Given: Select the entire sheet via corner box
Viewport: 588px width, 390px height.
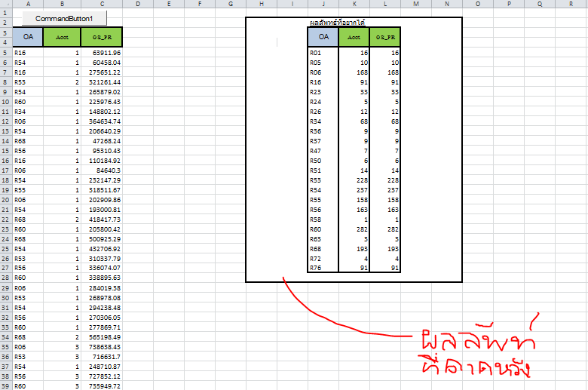Looking at the screenshot, I should click(6, 4).
